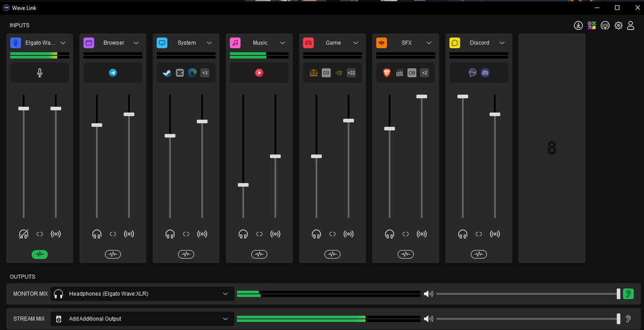
Task: Click the purple chat app icon in Discord channel
Action: pyautogui.click(x=472, y=72)
